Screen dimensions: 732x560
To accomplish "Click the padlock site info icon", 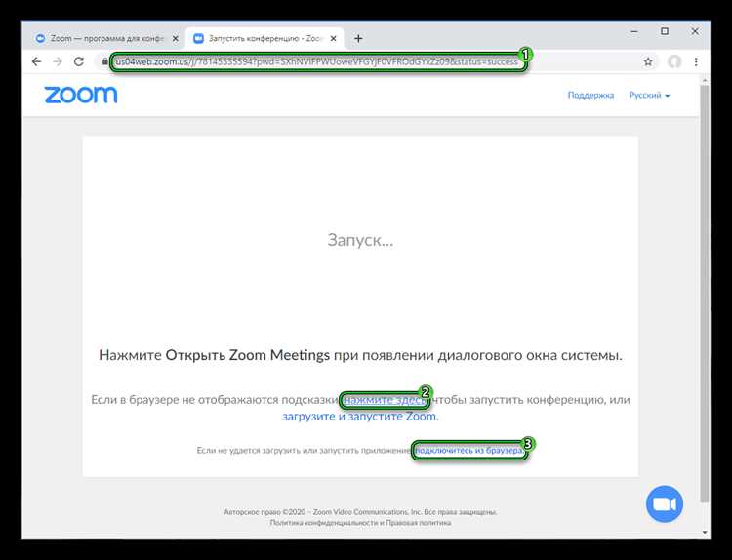I will [x=105, y=61].
